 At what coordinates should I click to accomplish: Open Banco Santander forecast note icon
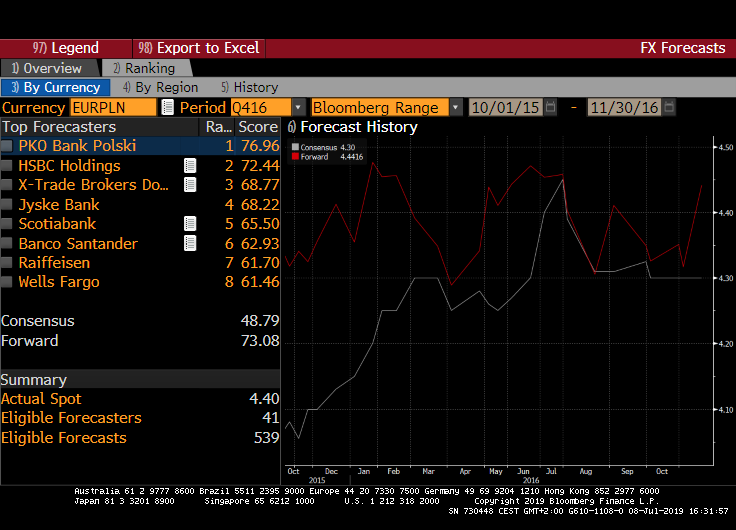(190, 243)
